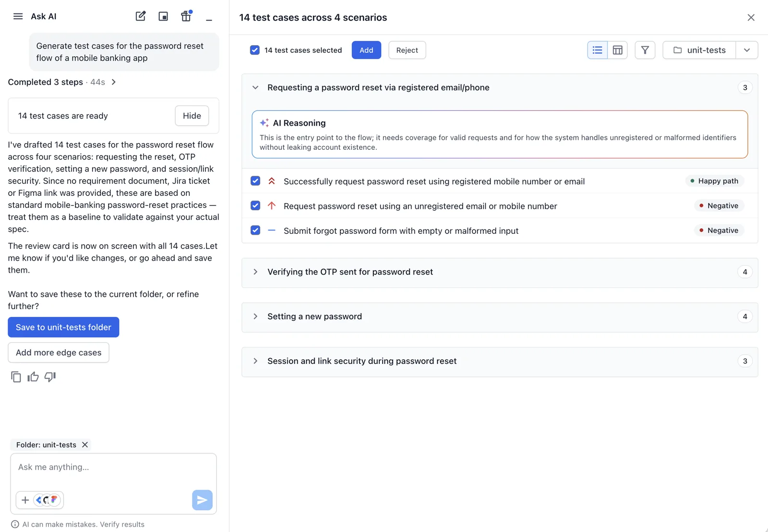Click the panel layout icon in Ask AI header
The height and width of the screenshot is (532, 768).
click(x=163, y=16)
